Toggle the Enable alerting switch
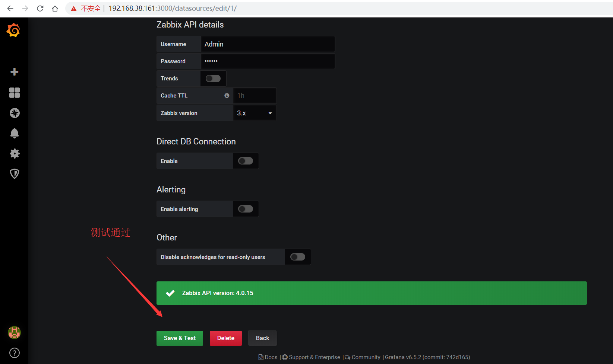This screenshot has width=613, height=364. click(246, 209)
